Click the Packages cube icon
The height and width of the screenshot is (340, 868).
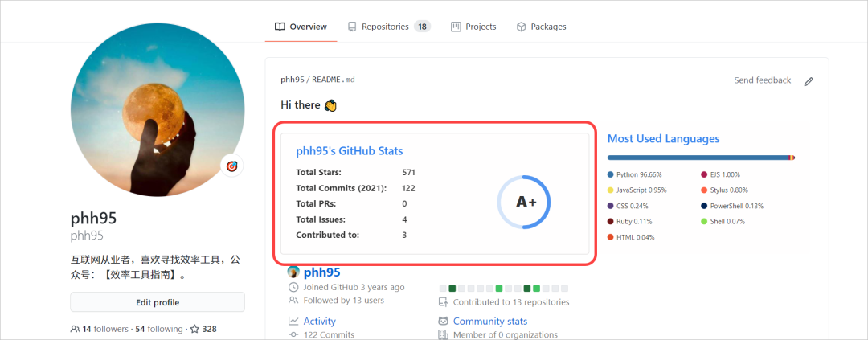click(521, 27)
